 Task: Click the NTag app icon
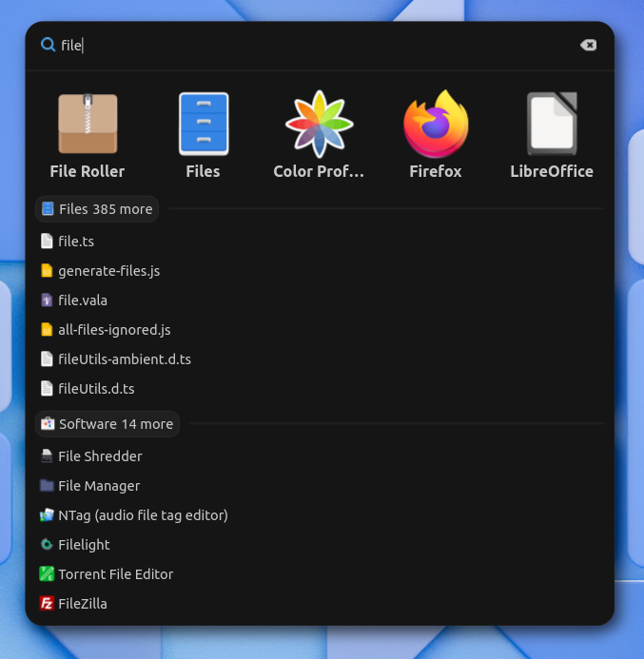[47, 514]
